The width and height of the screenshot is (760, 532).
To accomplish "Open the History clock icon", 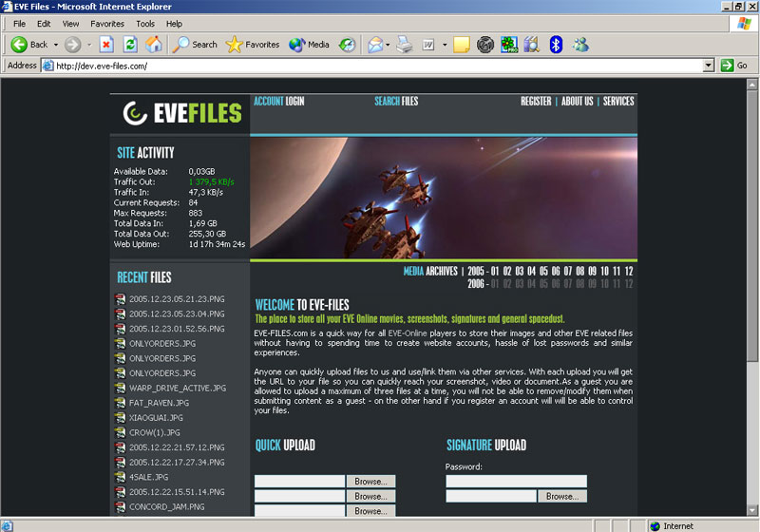I will pos(347,45).
